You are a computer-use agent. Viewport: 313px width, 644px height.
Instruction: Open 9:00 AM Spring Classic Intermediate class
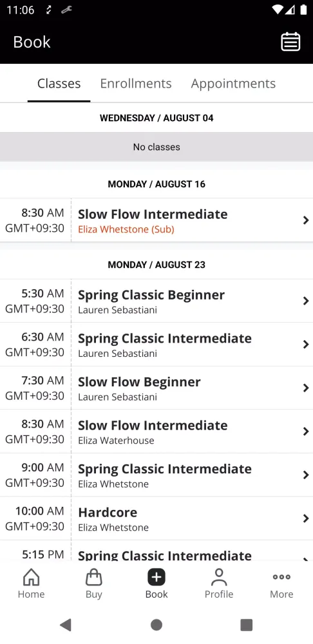[156, 475]
